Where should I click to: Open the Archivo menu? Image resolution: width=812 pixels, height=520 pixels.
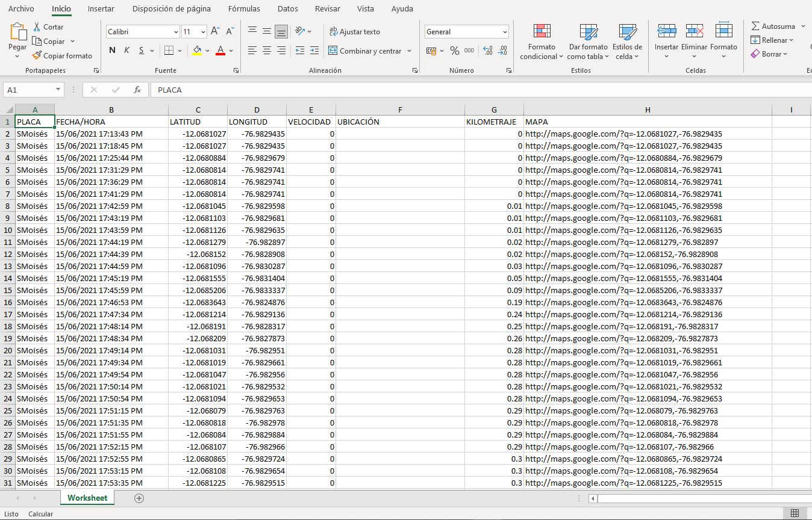coord(21,9)
